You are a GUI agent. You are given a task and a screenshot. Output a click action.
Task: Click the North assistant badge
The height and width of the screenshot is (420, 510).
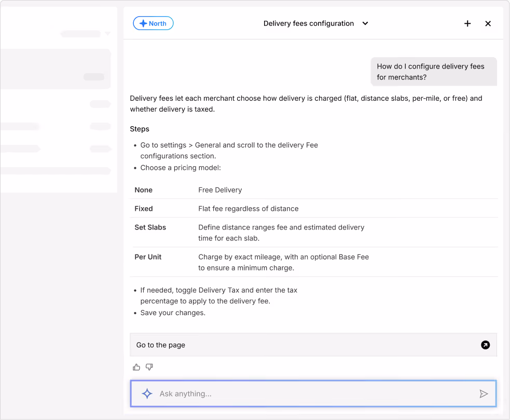pos(153,23)
